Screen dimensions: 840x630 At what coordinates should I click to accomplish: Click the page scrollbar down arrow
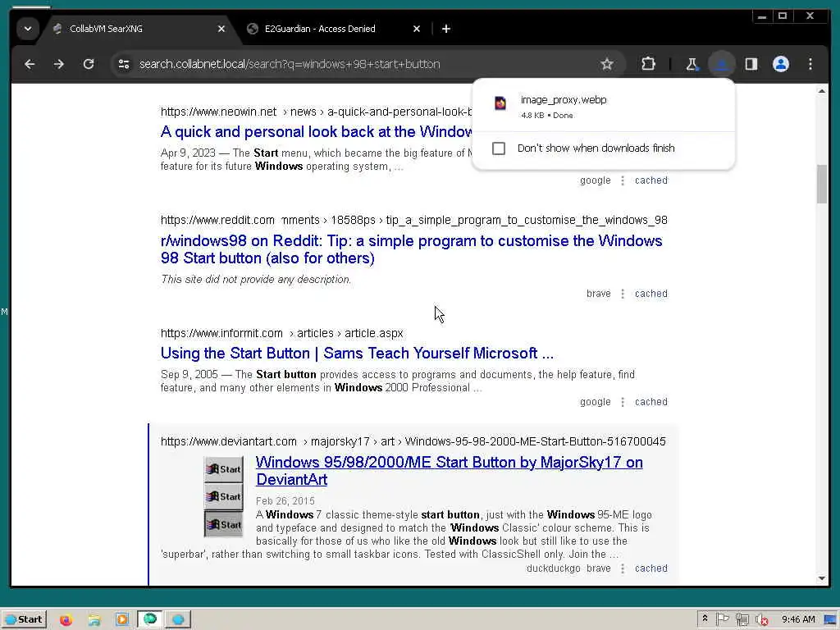point(822,578)
